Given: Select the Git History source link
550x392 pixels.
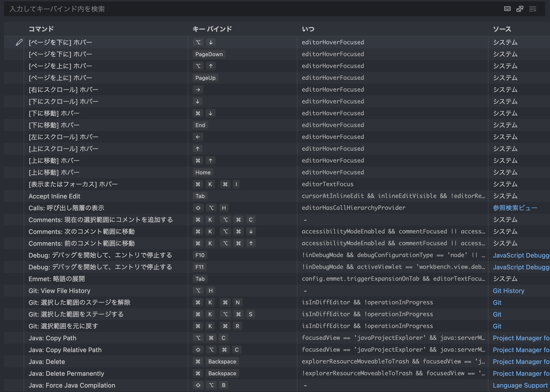Looking at the screenshot, I should (509, 291).
